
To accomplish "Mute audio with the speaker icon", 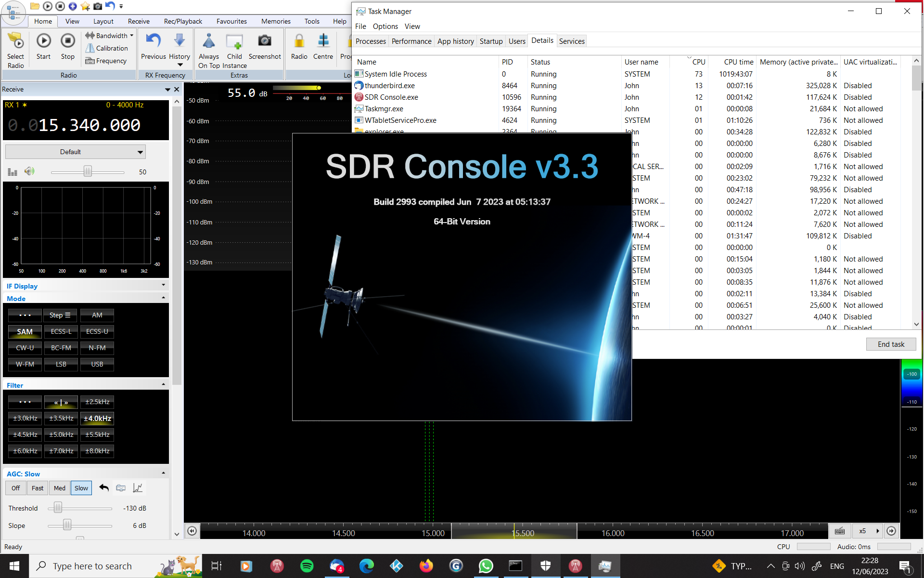I will pos(29,171).
